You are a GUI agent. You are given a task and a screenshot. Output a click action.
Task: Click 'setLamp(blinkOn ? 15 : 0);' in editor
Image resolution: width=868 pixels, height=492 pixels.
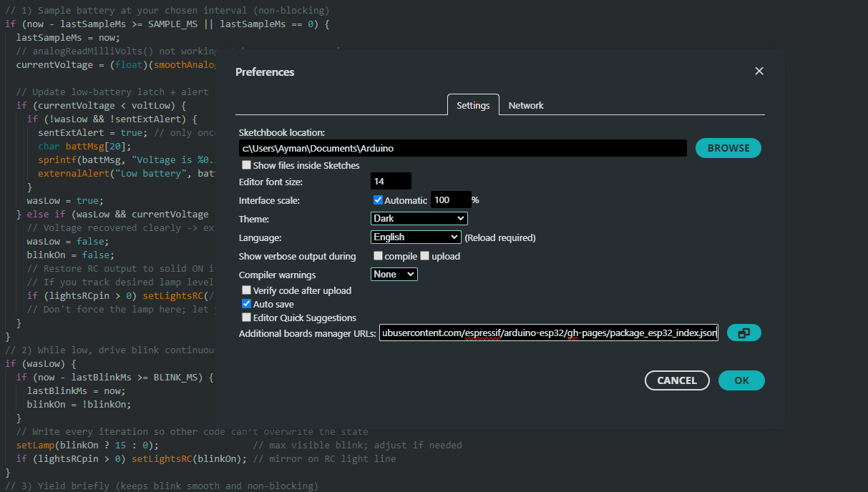pos(87,445)
